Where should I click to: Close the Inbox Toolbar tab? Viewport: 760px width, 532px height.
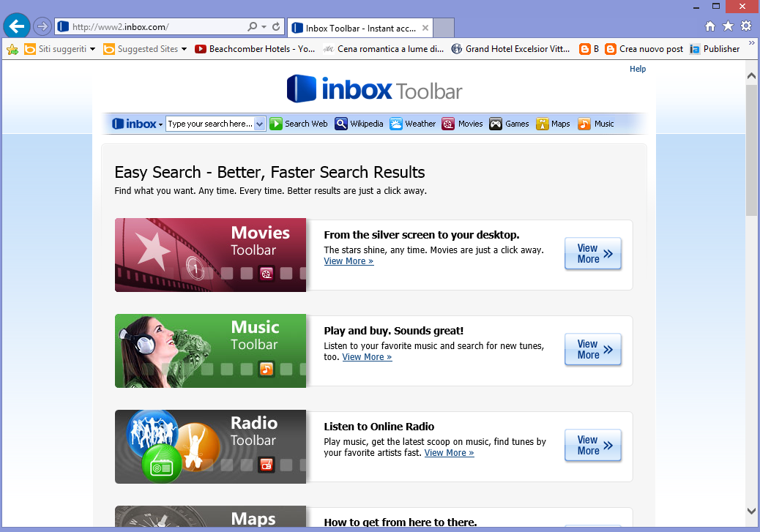click(x=425, y=28)
